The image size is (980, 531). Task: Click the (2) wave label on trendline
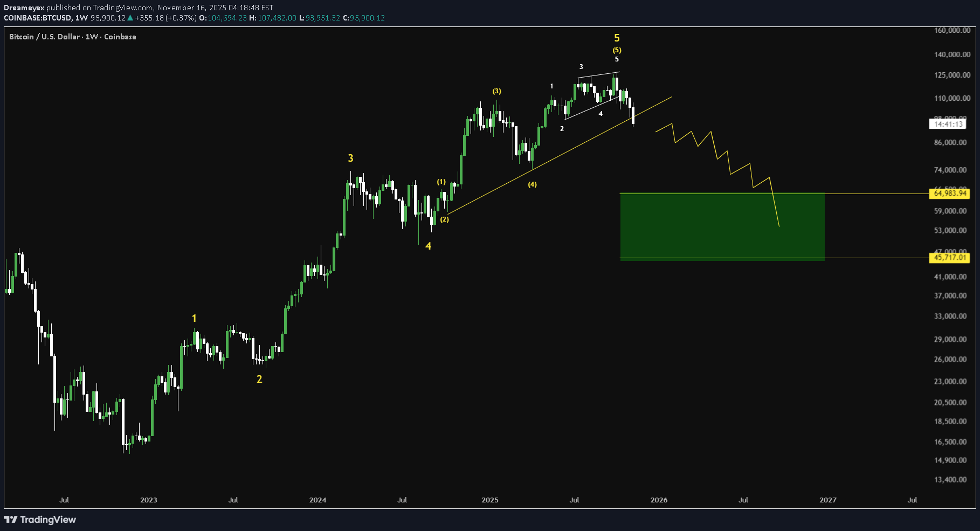coord(444,219)
